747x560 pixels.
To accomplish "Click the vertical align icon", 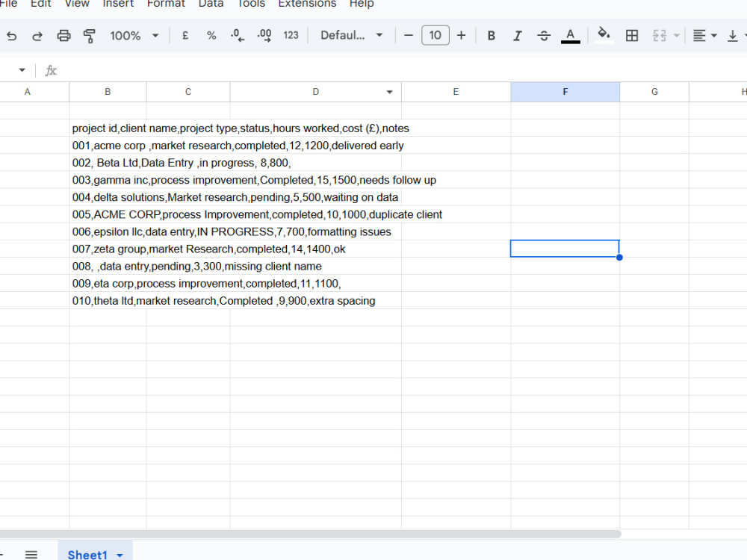I will [x=733, y=36].
